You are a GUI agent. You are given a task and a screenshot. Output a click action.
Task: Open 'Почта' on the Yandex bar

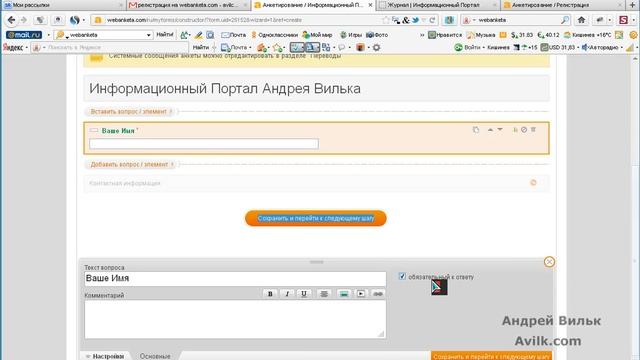[x=234, y=47]
